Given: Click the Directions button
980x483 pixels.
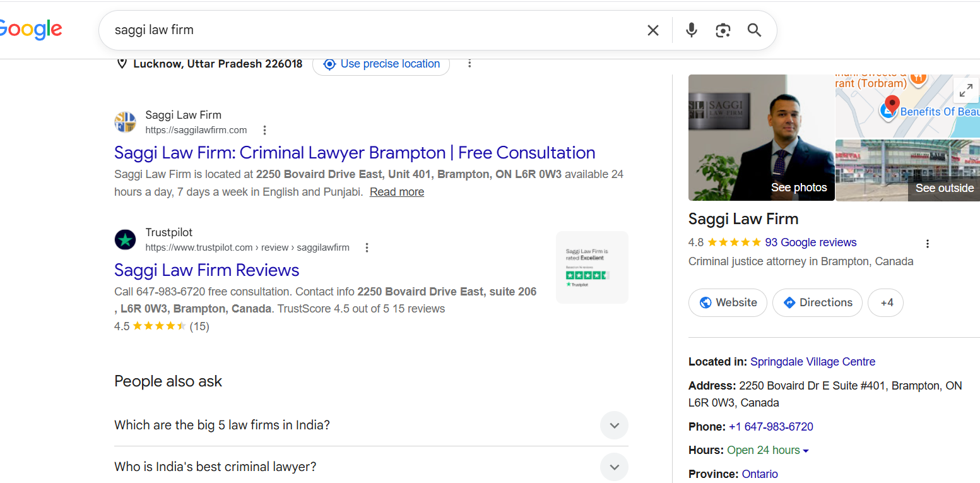Looking at the screenshot, I should 817,303.
